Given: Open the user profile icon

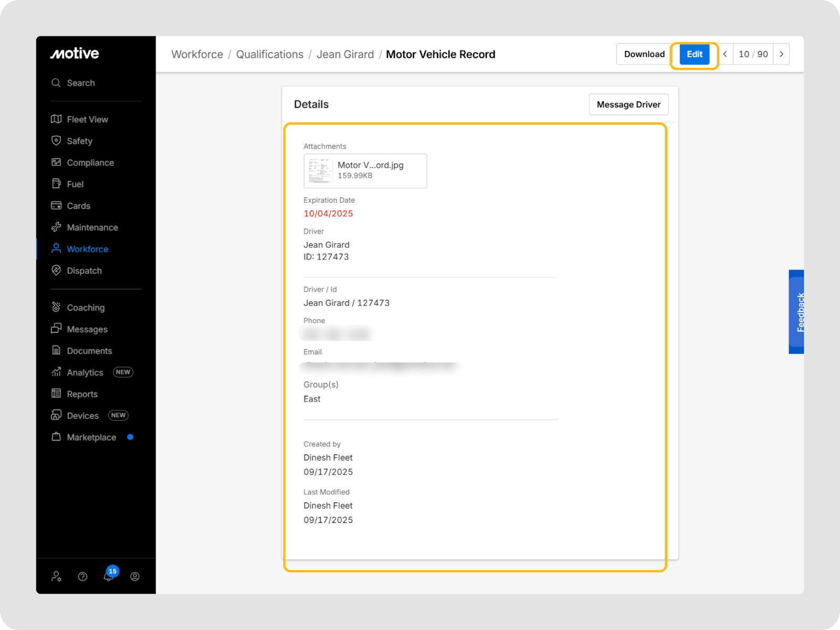Looking at the screenshot, I should point(135,576).
